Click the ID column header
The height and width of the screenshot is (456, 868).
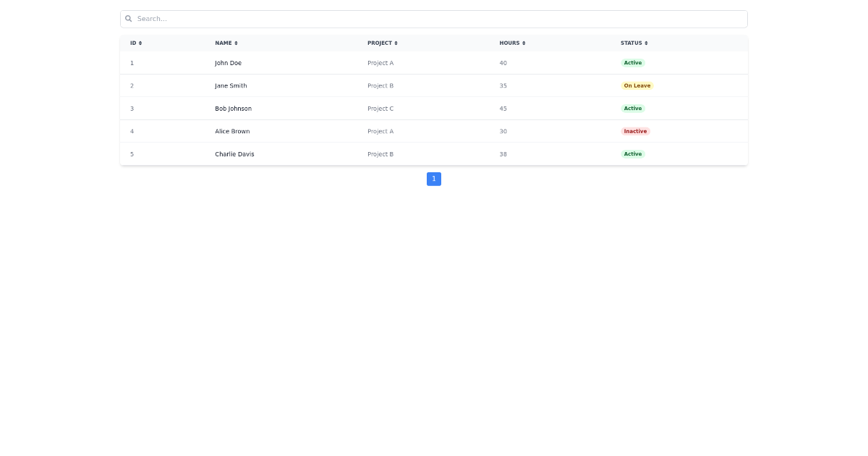[x=132, y=43]
